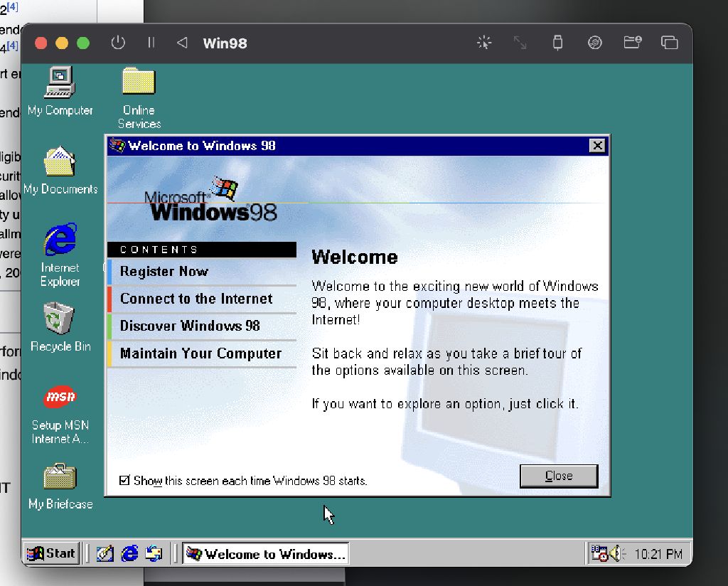Open the VM CD/DVD drive menu
728x586 pixels.
pos(595,43)
